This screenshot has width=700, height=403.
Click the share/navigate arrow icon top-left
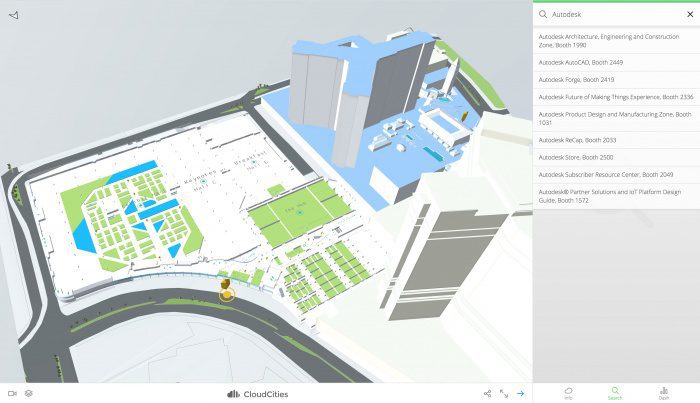13,15
